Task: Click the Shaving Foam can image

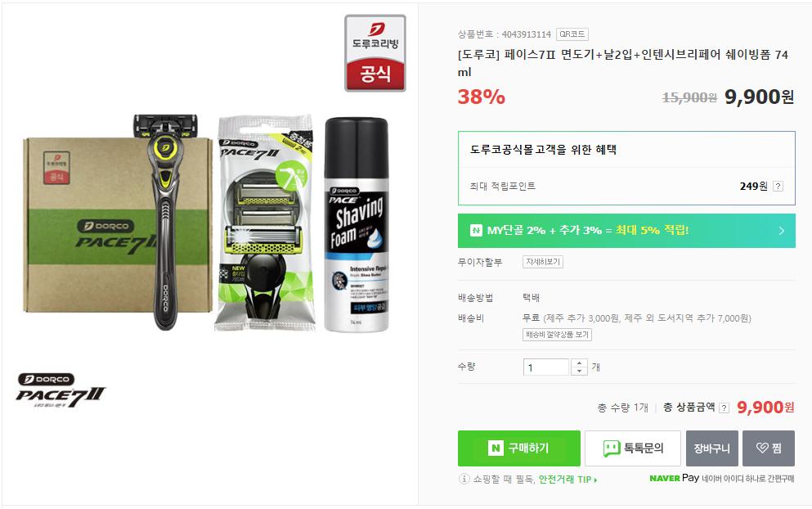Action: [357, 224]
